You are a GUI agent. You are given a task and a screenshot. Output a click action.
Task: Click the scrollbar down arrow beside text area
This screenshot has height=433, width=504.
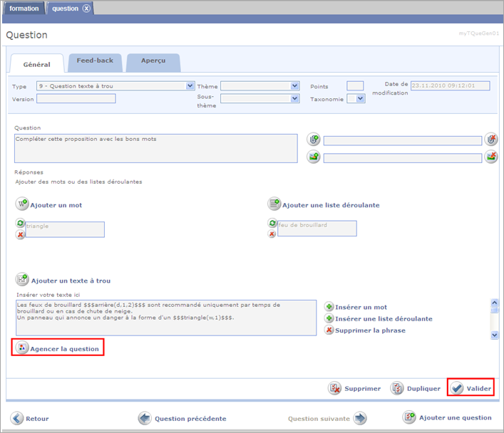[494, 335]
